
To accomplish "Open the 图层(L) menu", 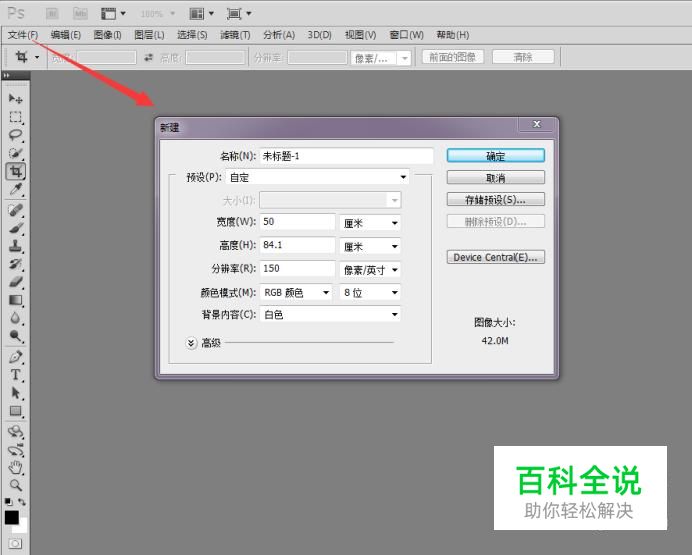I will coord(149,35).
